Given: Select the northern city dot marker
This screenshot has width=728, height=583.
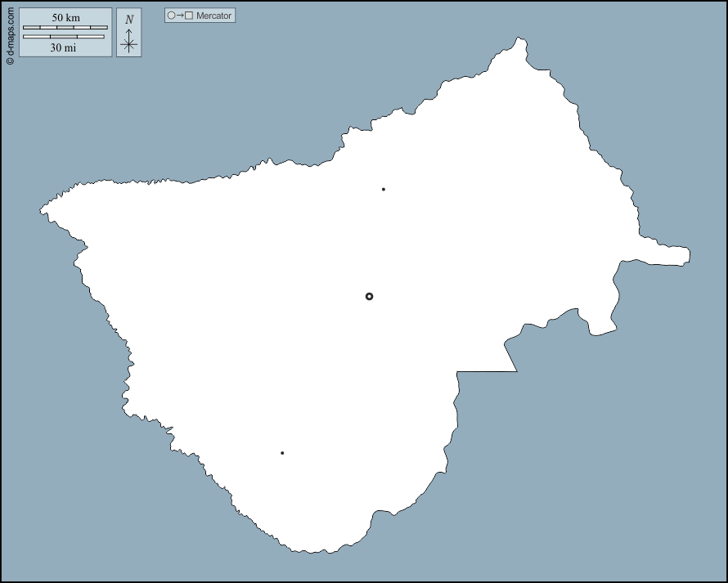Looking at the screenshot, I should click(383, 190).
